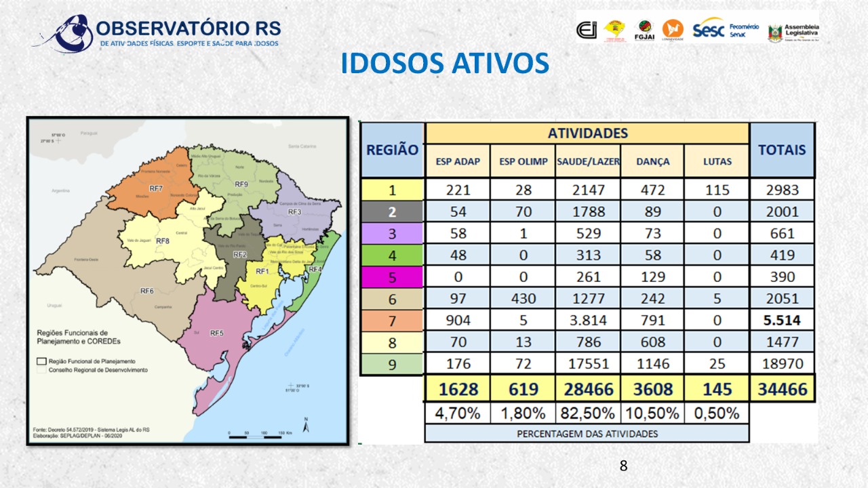Select the purple region 3 color cell
The height and width of the screenshot is (488, 868).
click(x=391, y=233)
